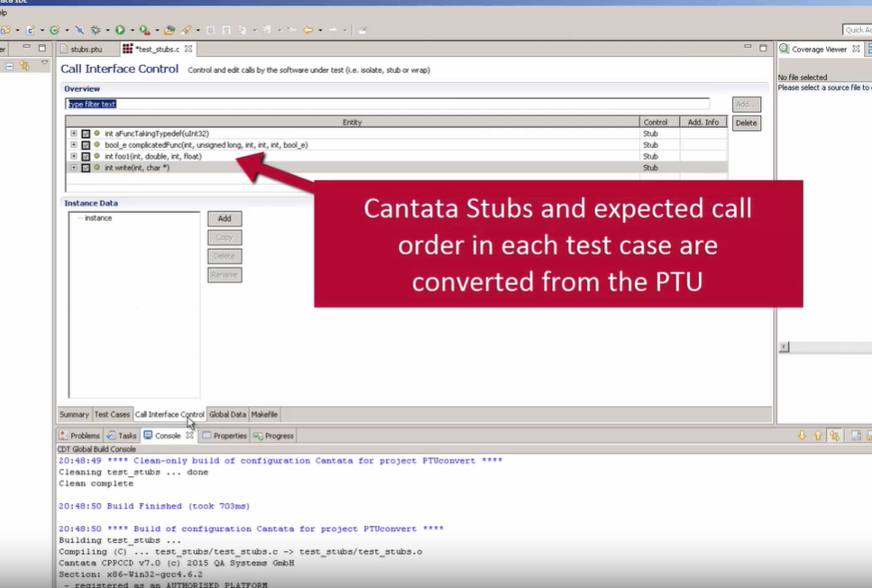Image resolution: width=872 pixels, height=588 pixels.
Task: Close the Console view tab
Action: 189,436
